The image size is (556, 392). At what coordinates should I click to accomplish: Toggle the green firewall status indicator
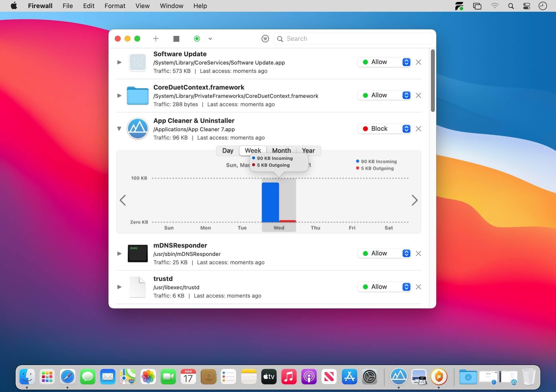(x=197, y=39)
